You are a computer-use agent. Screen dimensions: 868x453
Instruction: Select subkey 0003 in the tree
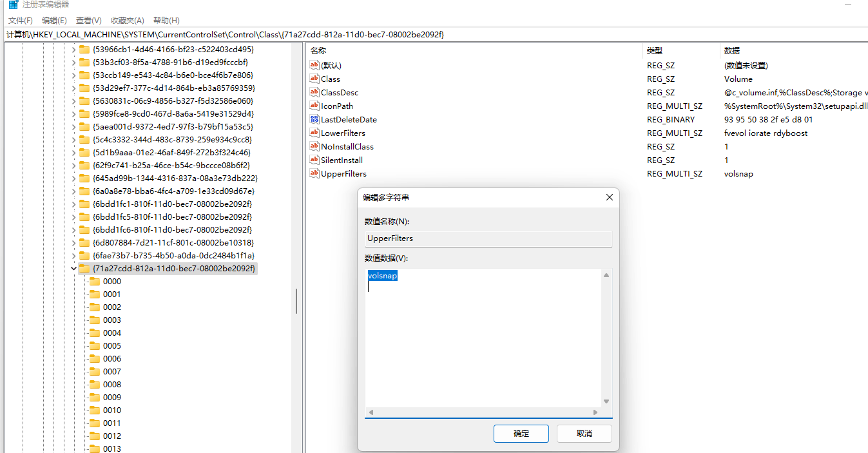tap(112, 320)
